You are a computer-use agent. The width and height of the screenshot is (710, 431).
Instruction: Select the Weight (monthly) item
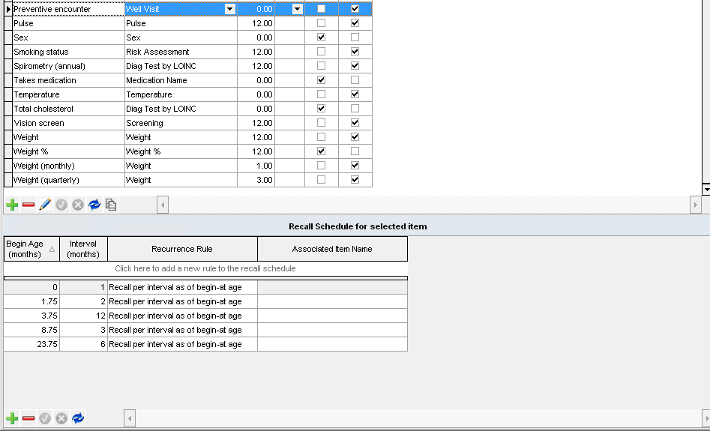[68, 166]
